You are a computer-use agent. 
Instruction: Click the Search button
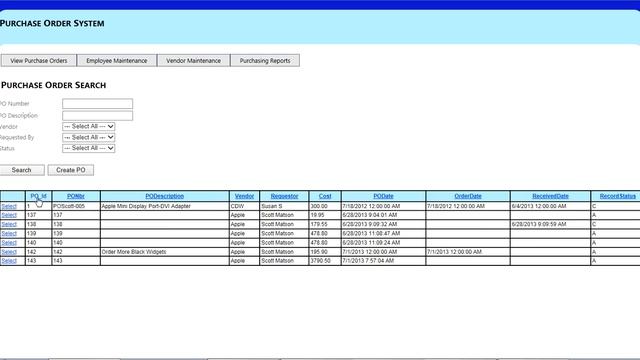pyautogui.click(x=22, y=170)
